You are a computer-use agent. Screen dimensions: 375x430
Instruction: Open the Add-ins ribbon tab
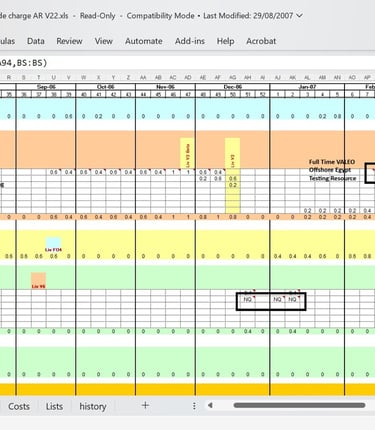coord(190,41)
